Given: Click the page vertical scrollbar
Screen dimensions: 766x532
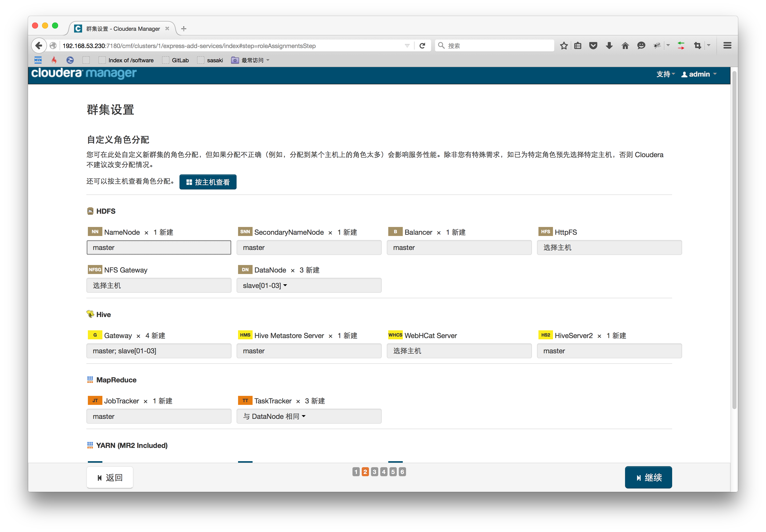Looking at the screenshot, I should tap(734, 240).
